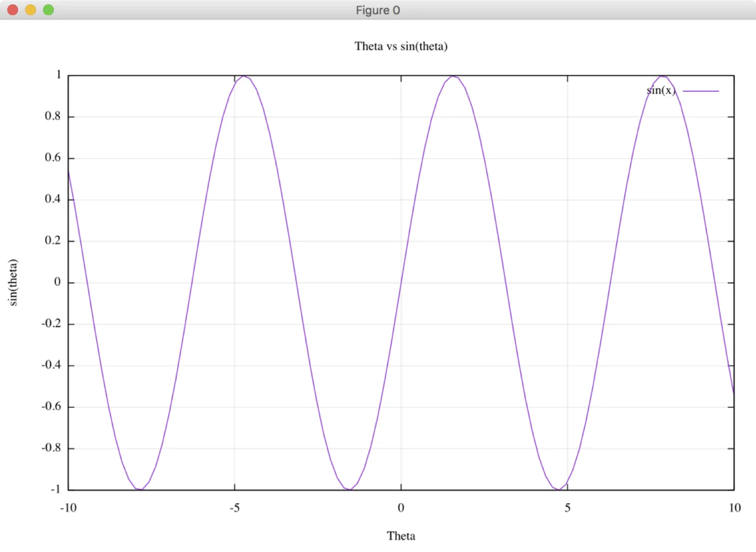Click the y-axis tick label '0.2'
This screenshot has width=756, height=552.
pyautogui.click(x=53, y=240)
